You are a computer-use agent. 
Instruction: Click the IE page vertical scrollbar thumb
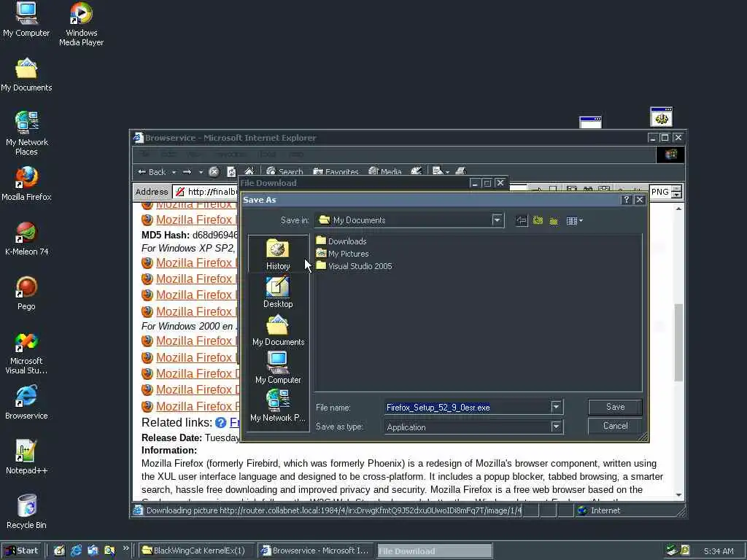pos(678,342)
